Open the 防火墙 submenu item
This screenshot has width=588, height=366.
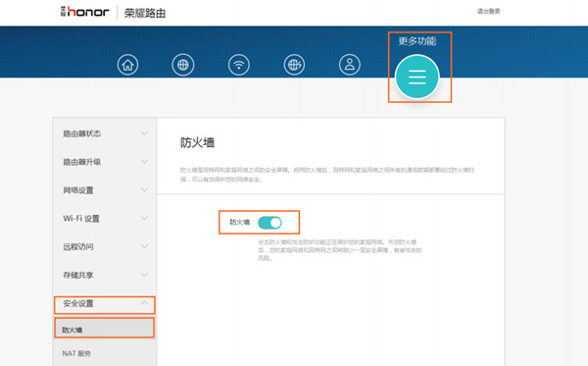[104, 328]
